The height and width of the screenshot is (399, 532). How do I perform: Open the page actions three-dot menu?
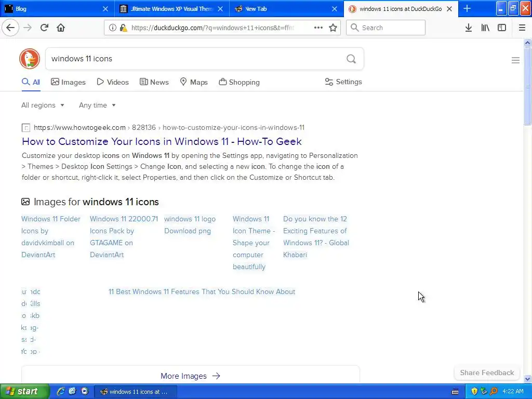[318, 28]
